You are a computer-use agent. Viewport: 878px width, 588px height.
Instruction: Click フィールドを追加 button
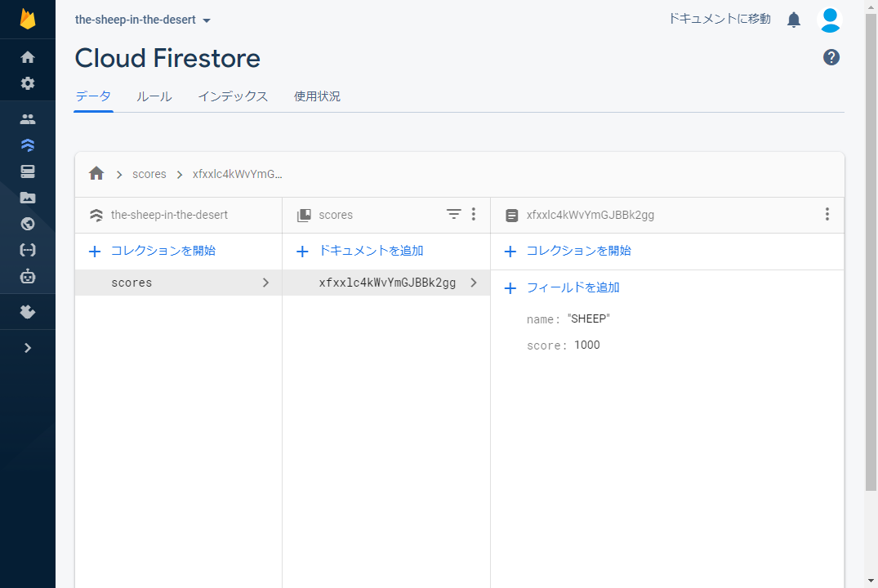(x=562, y=287)
